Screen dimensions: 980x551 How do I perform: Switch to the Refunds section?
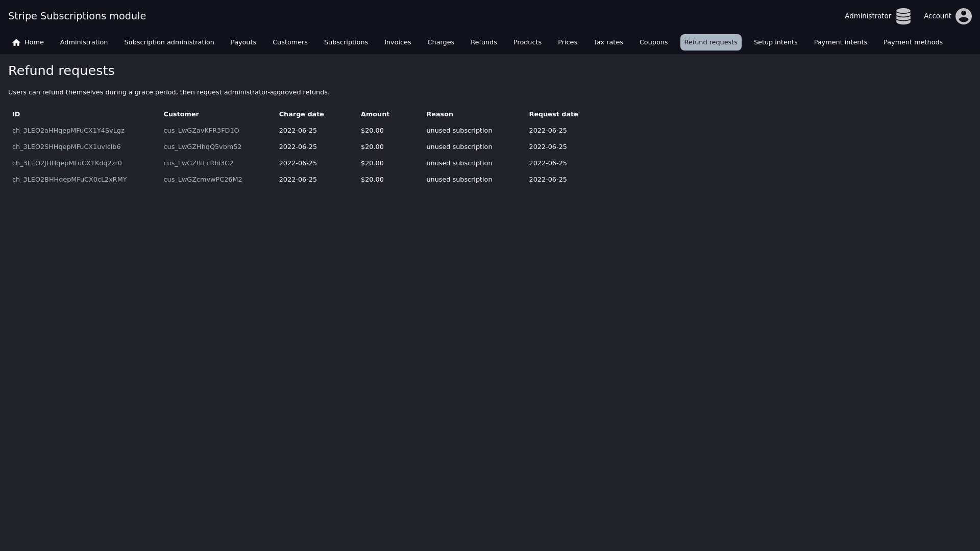tap(483, 42)
